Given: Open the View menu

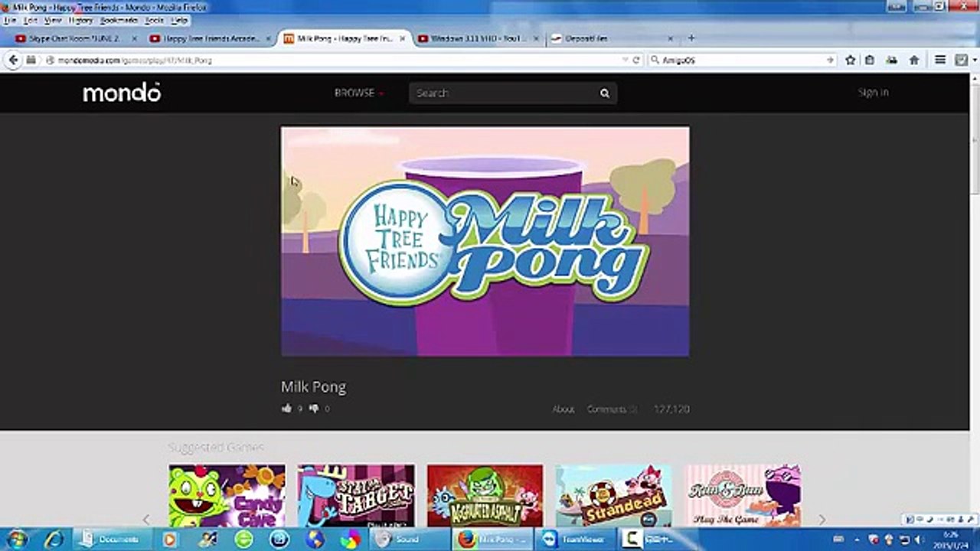Looking at the screenshot, I should point(53,21).
